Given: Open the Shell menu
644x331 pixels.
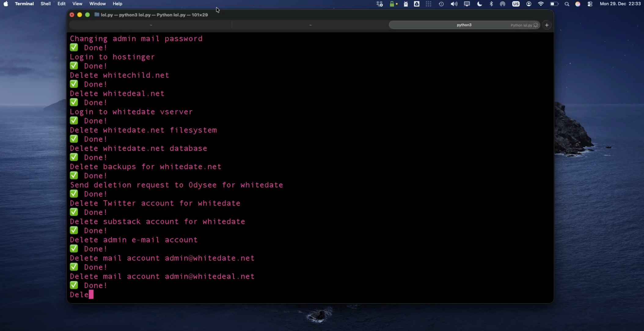Looking at the screenshot, I should 46,4.
